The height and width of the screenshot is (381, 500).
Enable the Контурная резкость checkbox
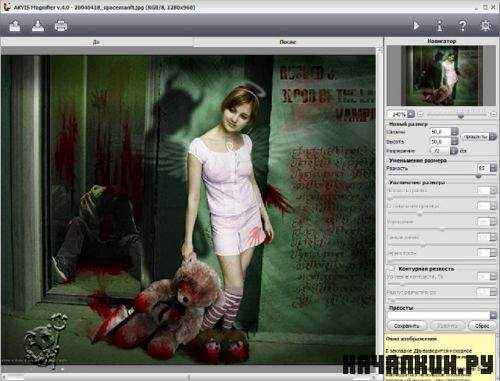coord(393,269)
